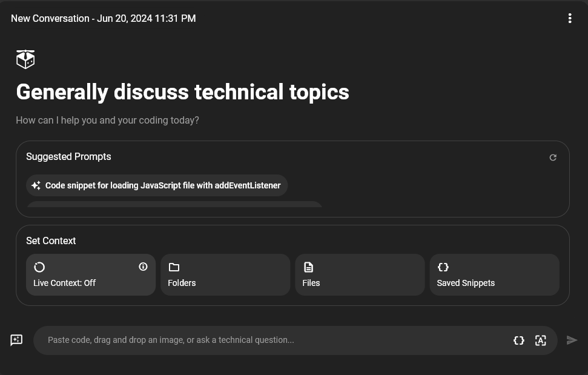The height and width of the screenshot is (375, 588).
Task: Refresh the suggested prompts
Action: (x=553, y=158)
